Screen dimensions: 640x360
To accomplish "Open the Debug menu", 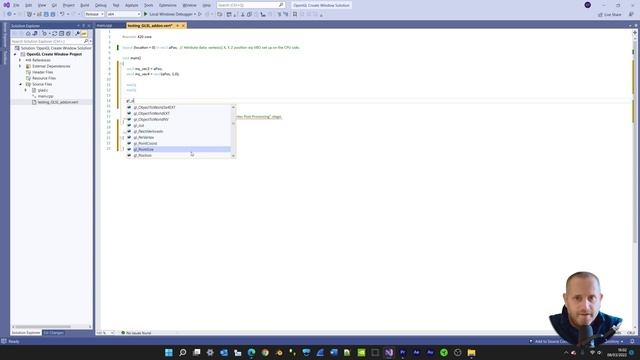I will point(101,5).
